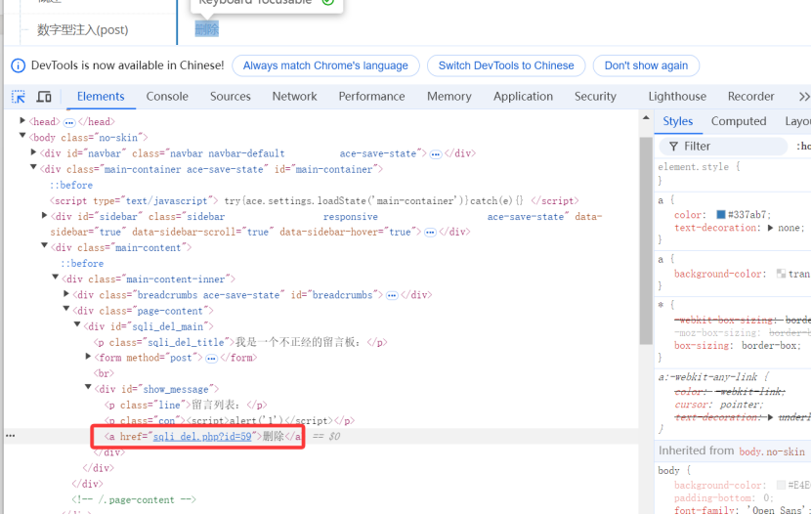812x515 pixels.
Task: Open the background-color transparent swatch
Action: (x=781, y=274)
